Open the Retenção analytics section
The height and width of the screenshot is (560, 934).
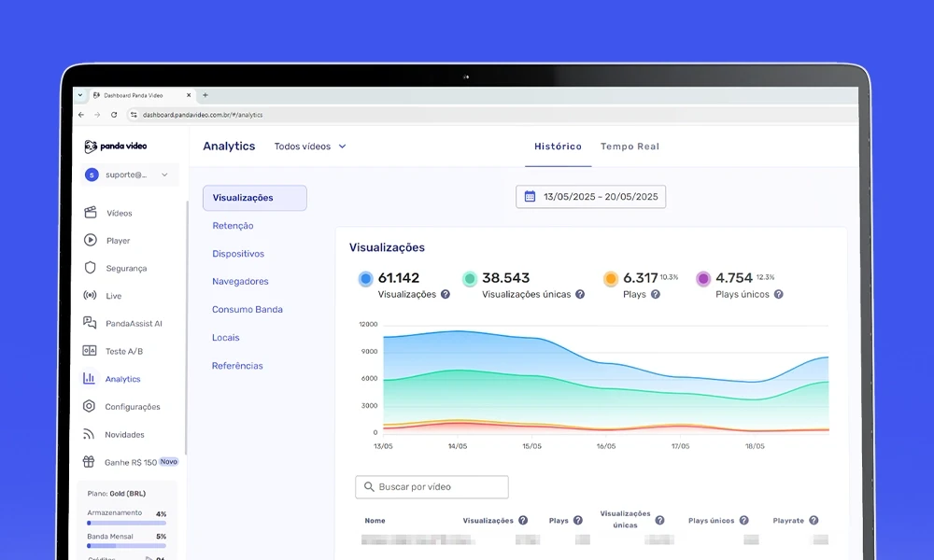(232, 225)
